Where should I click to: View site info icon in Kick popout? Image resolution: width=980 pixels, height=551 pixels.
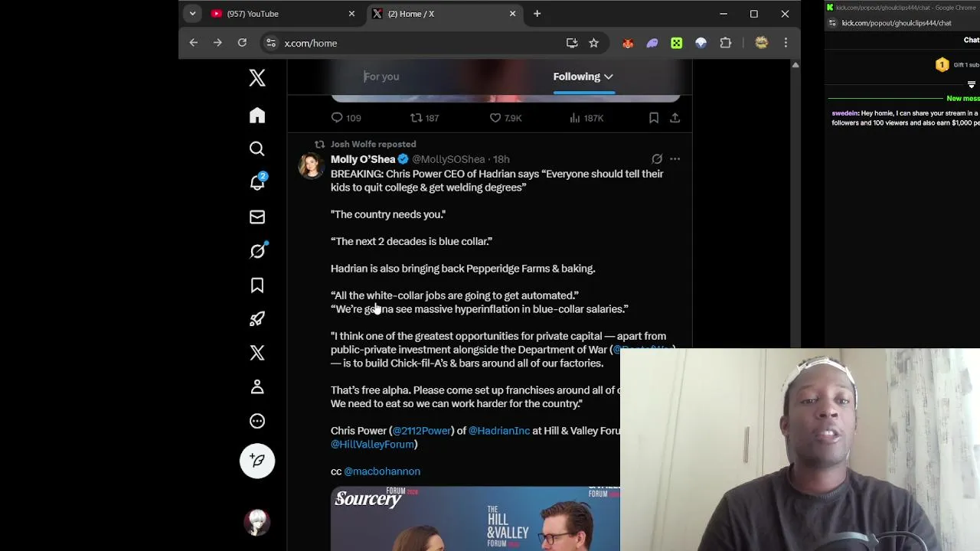(833, 23)
